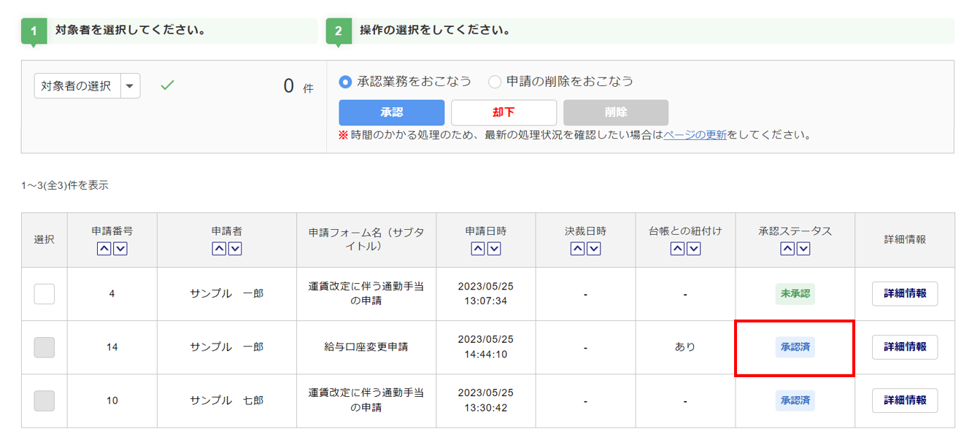The width and height of the screenshot is (980, 437).
Task: Sort 申請者 column descending
Action: (x=235, y=249)
